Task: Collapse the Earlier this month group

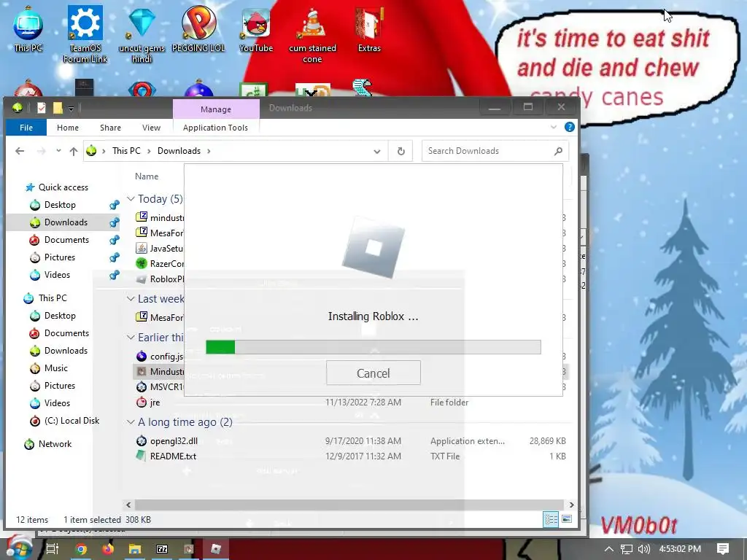Action: (x=131, y=337)
